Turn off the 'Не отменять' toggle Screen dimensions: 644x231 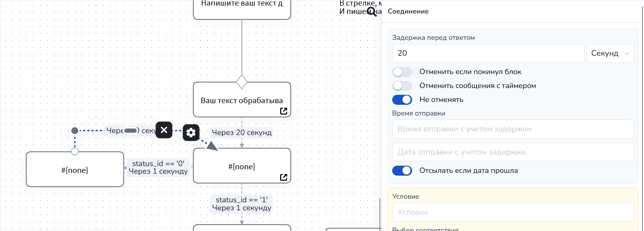[402, 100]
